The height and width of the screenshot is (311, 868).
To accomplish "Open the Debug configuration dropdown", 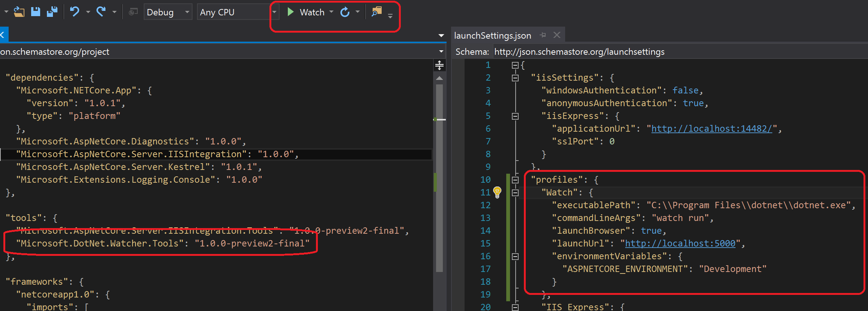I will 168,12.
